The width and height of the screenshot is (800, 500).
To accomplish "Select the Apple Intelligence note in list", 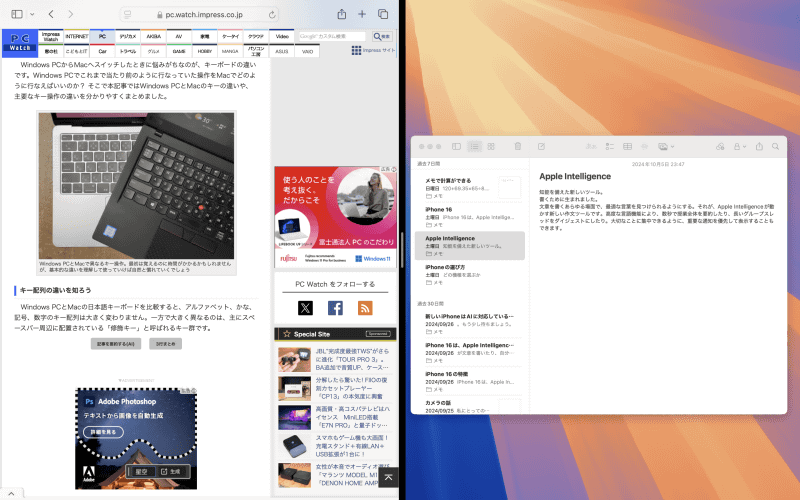I will pyautogui.click(x=469, y=245).
